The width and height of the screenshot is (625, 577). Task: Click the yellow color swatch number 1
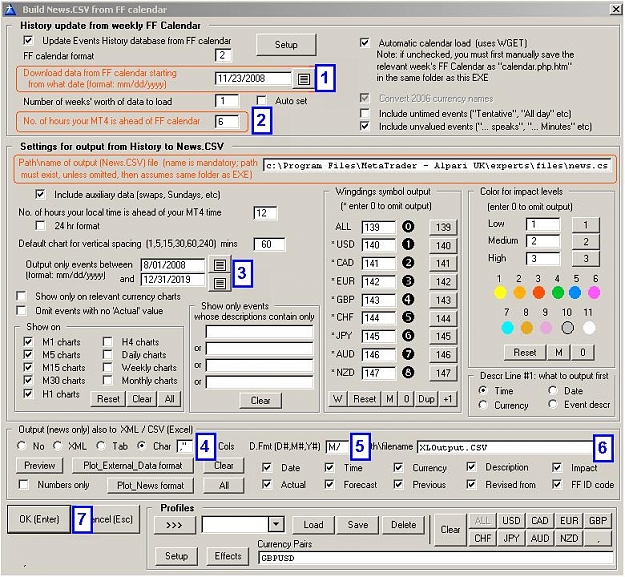(x=500, y=293)
